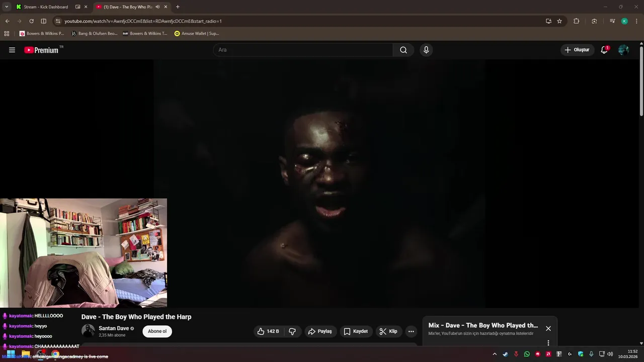Screen dimensions: 644x362
Task: Open the YouTube hamburger guide menu
Action: (12, 50)
